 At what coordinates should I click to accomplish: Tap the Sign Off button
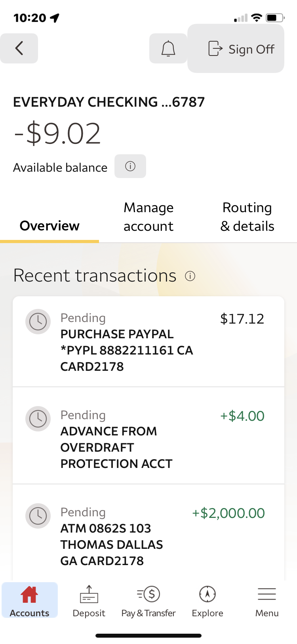coord(236,49)
